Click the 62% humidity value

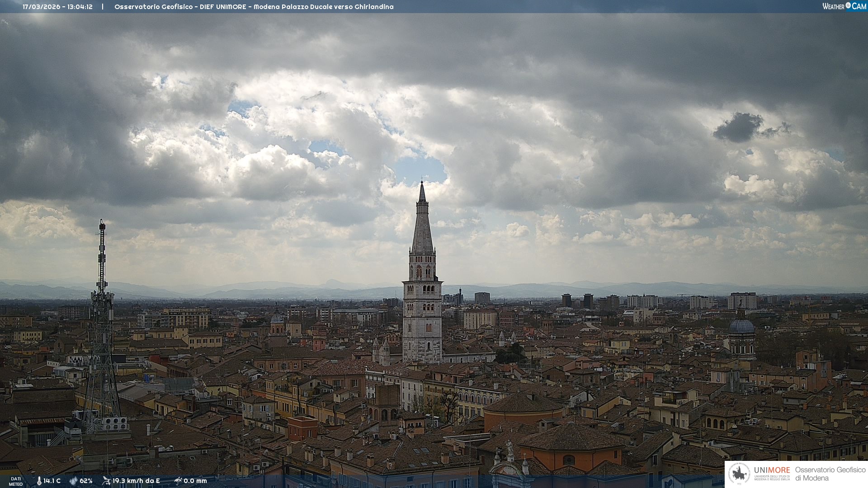86,481
